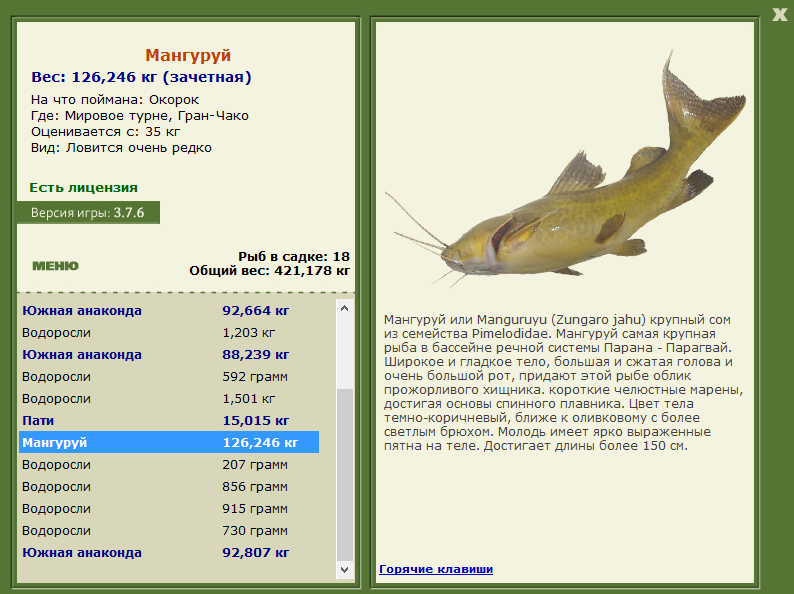Click the fish list scrollbar thumb
Screen dimensions: 794x594
pyautogui.click(x=344, y=475)
